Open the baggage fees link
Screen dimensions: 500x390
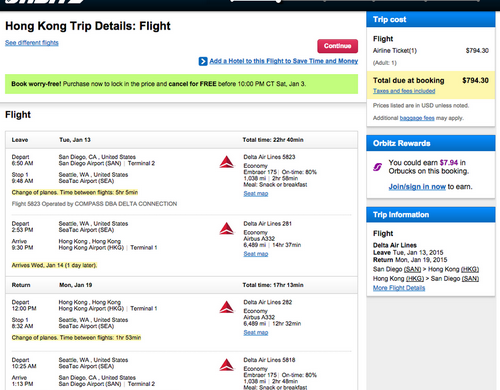417,118
